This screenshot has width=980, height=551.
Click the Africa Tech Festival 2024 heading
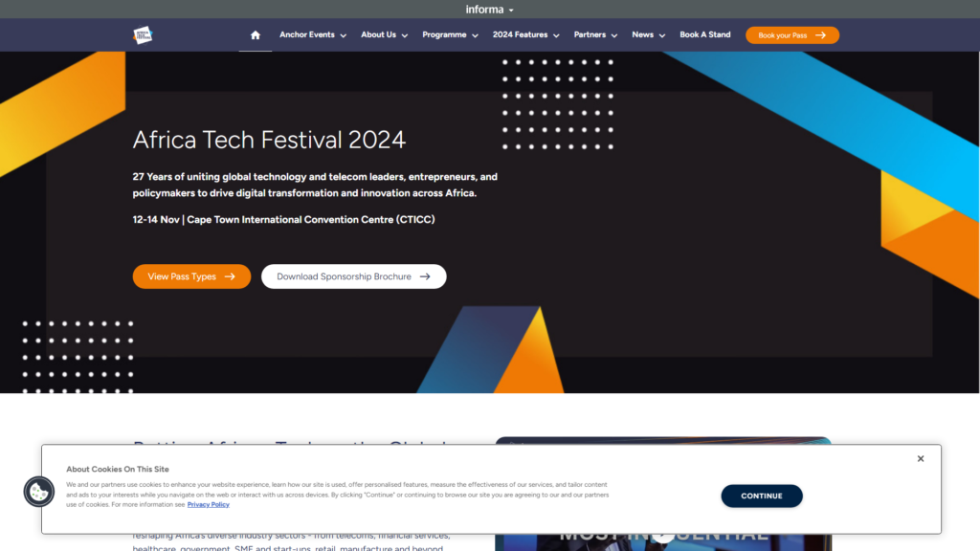click(x=269, y=140)
